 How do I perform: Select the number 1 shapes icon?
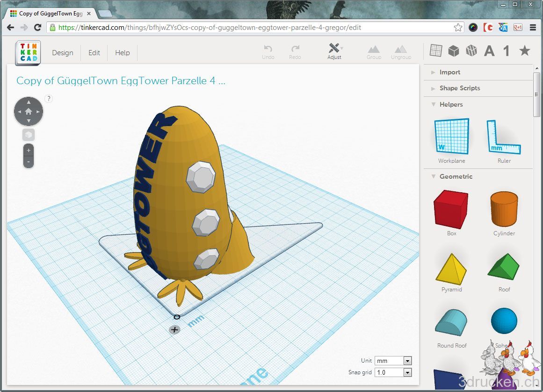[x=507, y=51]
